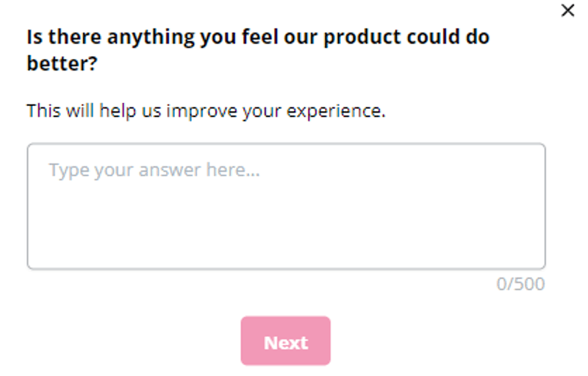Image resolution: width=588 pixels, height=376 pixels.
Task: Submit the answer using pink Next button
Action: [285, 341]
